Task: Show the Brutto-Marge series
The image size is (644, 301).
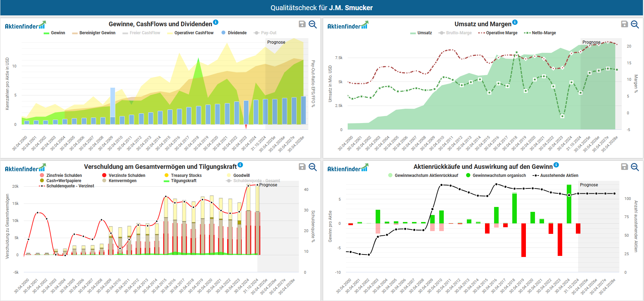Action: 458,33
